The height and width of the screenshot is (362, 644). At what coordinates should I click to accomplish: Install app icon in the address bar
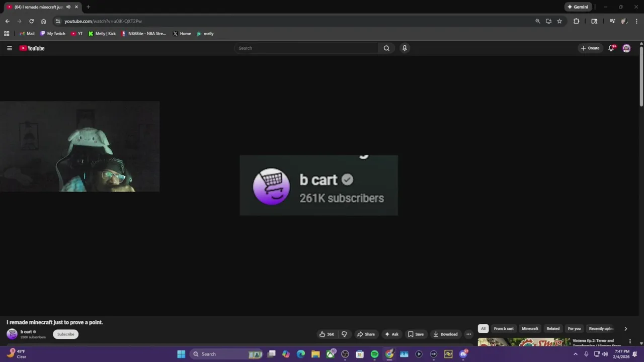548,21
